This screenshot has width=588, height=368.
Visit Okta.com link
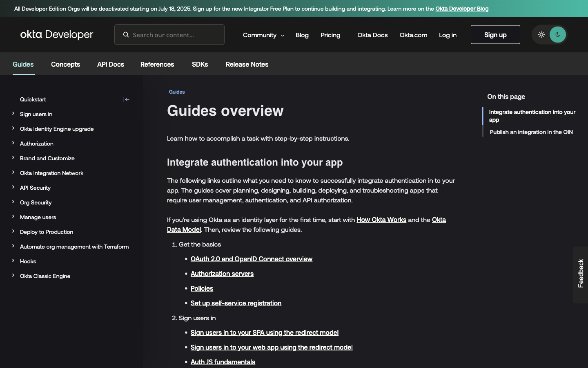(413, 35)
